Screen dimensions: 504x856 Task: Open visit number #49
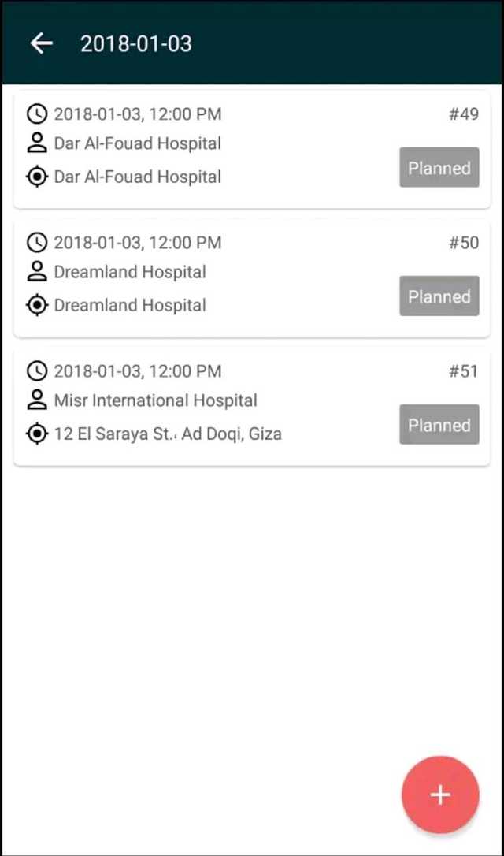(x=464, y=114)
